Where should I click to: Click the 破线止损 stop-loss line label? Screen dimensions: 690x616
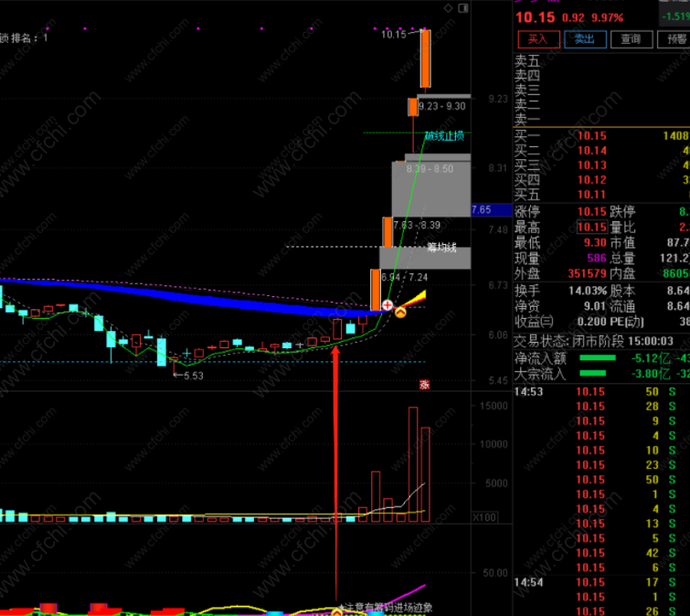coord(444,136)
